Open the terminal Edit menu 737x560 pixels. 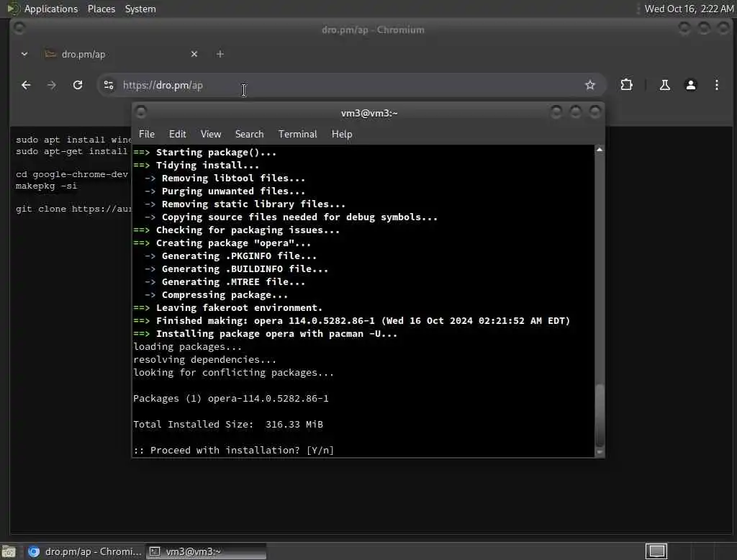[x=177, y=134]
